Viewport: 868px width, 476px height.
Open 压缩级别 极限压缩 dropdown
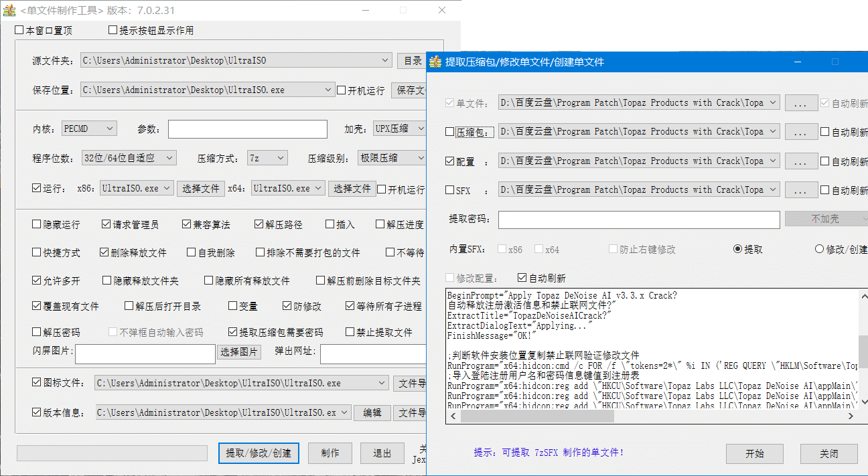(421, 158)
